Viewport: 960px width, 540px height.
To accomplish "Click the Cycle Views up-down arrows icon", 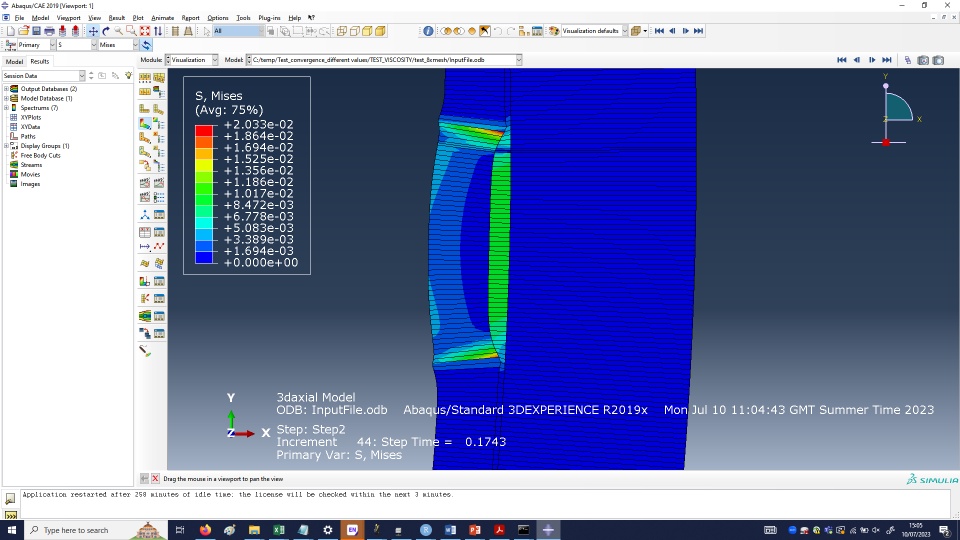I will 158,31.
